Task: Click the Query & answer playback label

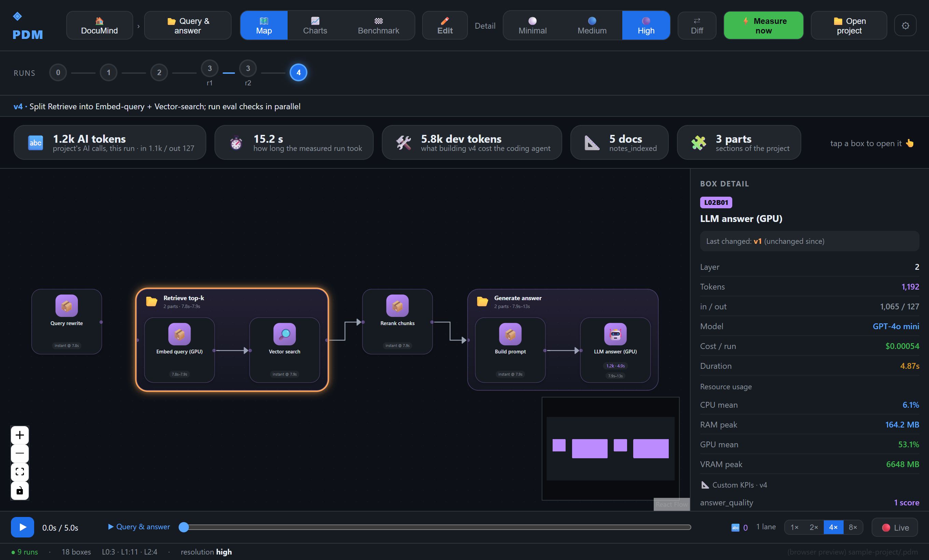Action: pos(139,527)
